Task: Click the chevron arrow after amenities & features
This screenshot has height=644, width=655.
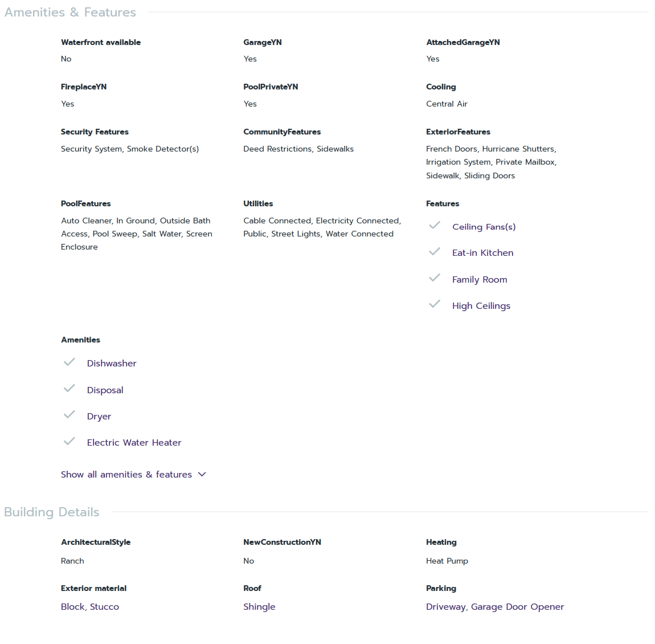Action: click(x=202, y=474)
